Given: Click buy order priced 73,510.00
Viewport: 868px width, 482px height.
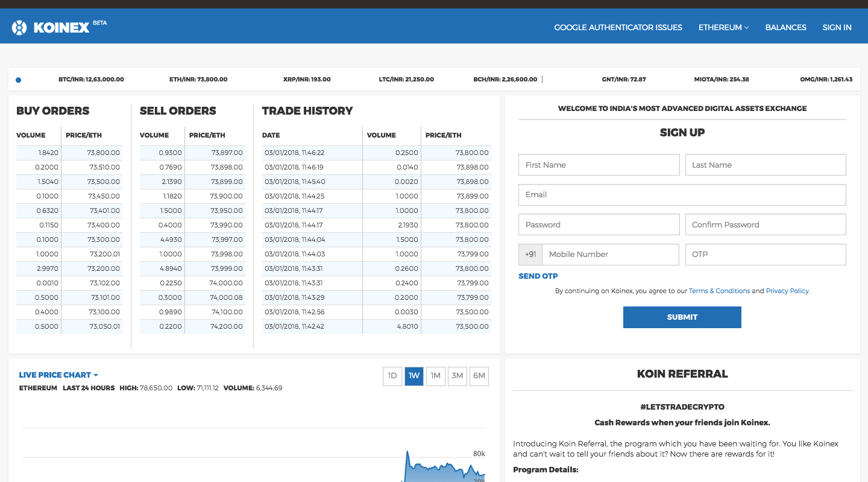Looking at the screenshot, I should 69,167.
